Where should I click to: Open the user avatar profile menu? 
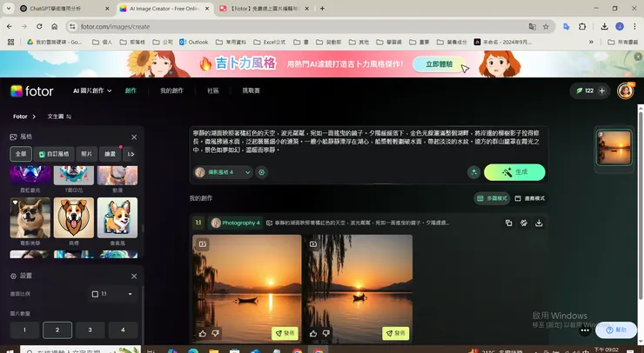pos(625,90)
